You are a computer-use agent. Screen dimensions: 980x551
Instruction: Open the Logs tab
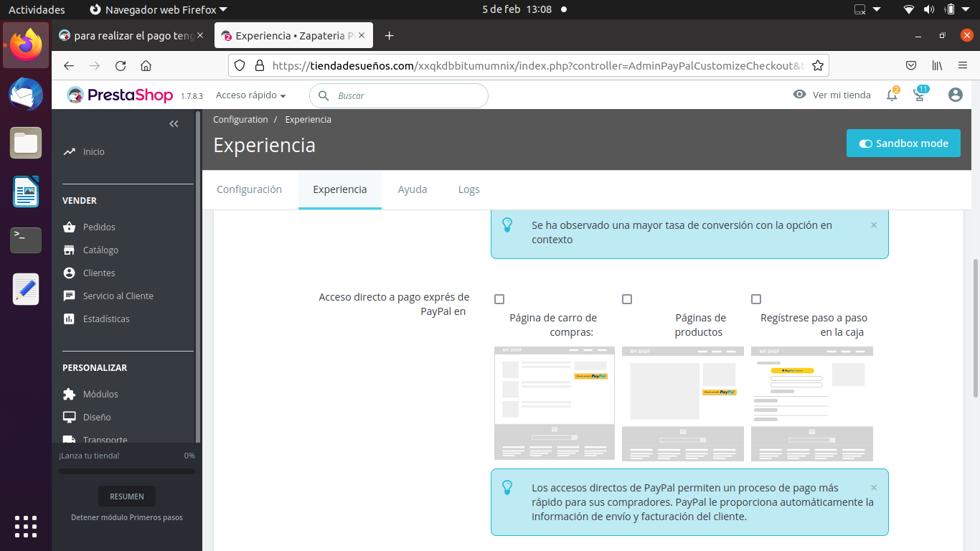click(469, 189)
